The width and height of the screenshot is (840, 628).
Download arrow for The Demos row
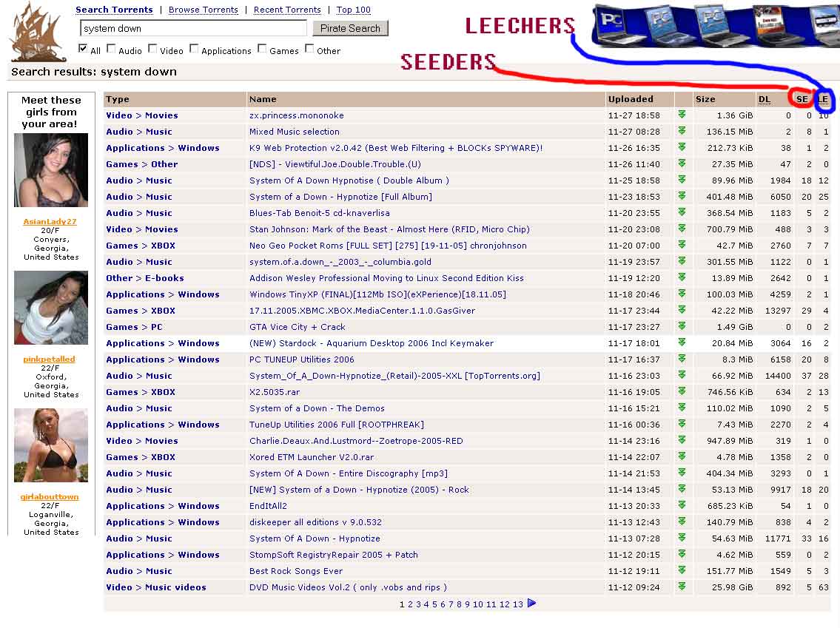click(682, 408)
